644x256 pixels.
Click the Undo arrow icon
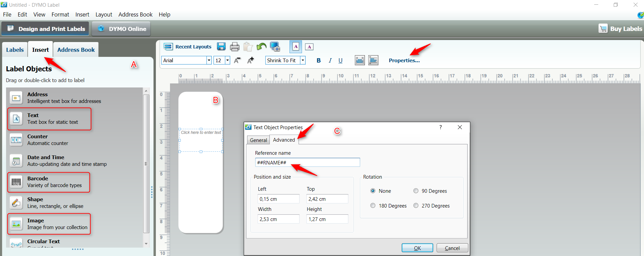[261, 47]
